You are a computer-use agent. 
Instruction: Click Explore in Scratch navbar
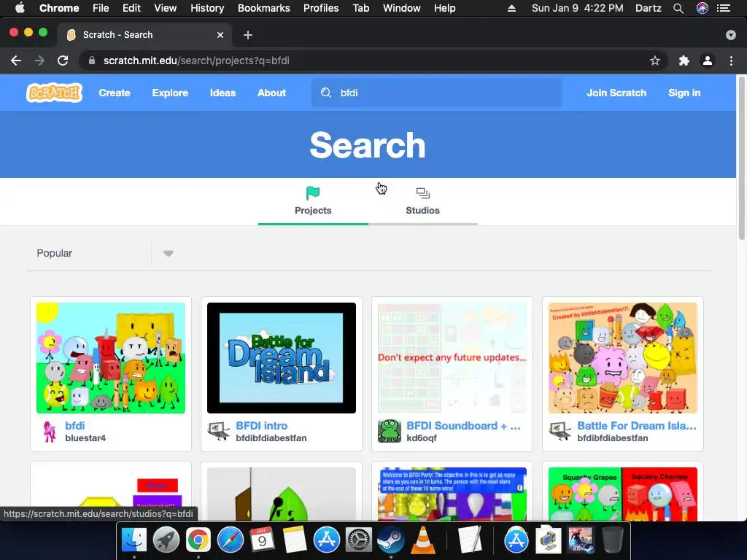coord(170,93)
